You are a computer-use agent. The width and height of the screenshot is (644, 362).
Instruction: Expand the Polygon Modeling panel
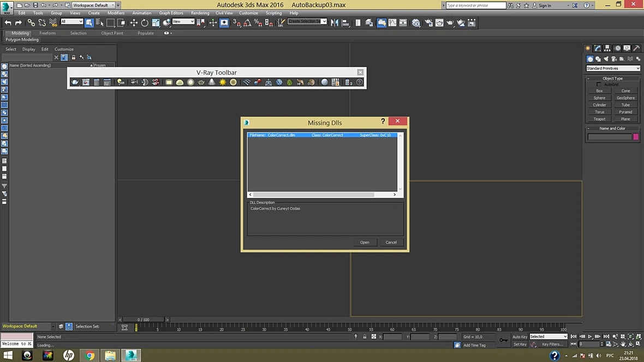click(x=22, y=40)
